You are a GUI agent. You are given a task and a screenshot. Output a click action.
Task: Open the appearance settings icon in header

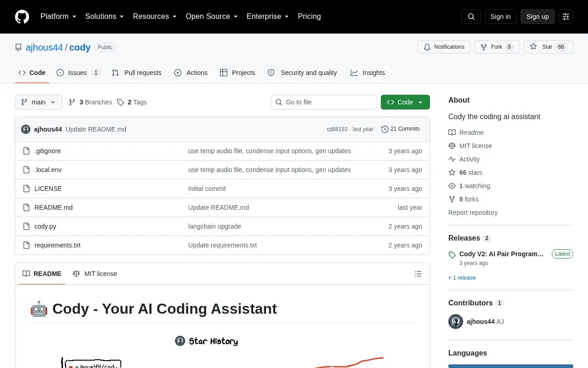[566, 17]
